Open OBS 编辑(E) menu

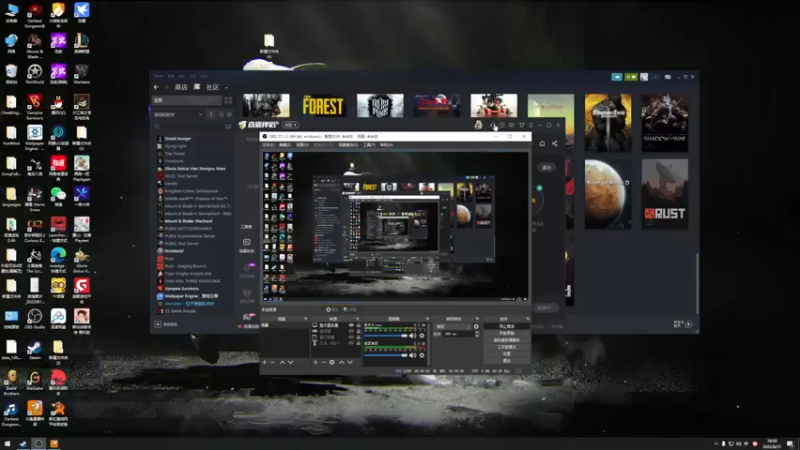coord(285,145)
